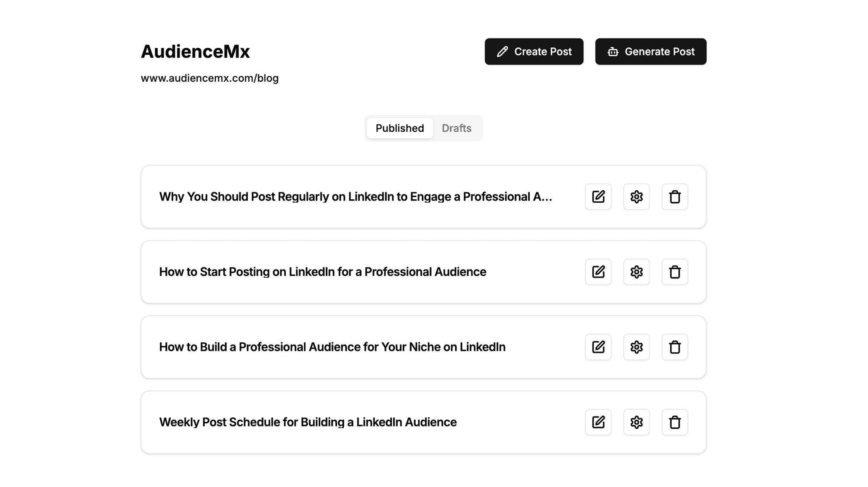868x487 pixels.
Task: Edit 'How to Build a Professional Audience' post
Action: 598,347
